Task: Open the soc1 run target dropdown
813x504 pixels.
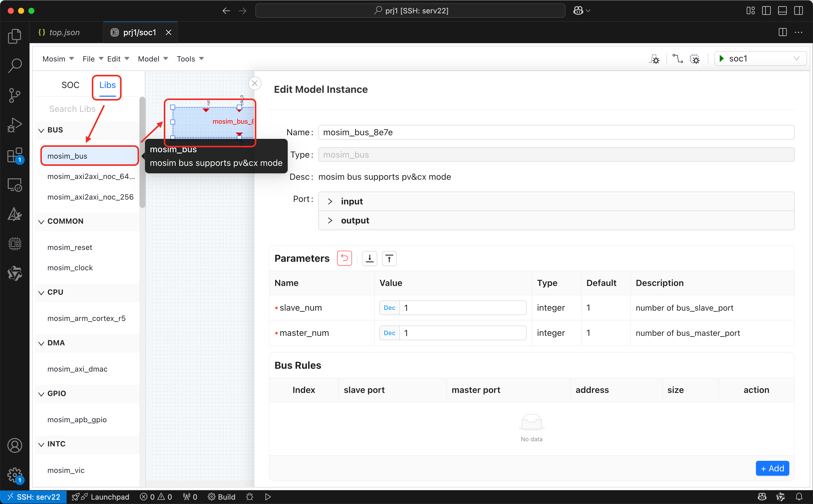Action: [760, 59]
